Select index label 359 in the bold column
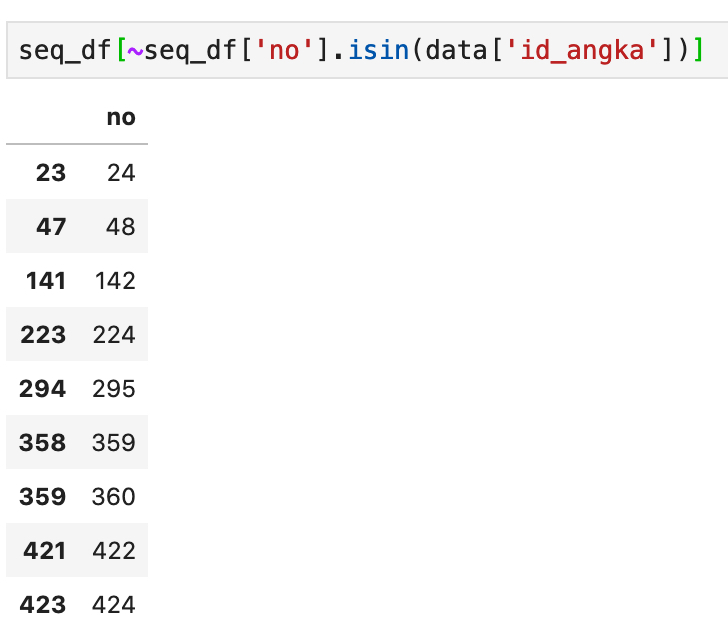The width and height of the screenshot is (728, 630). tap(42, 496)
